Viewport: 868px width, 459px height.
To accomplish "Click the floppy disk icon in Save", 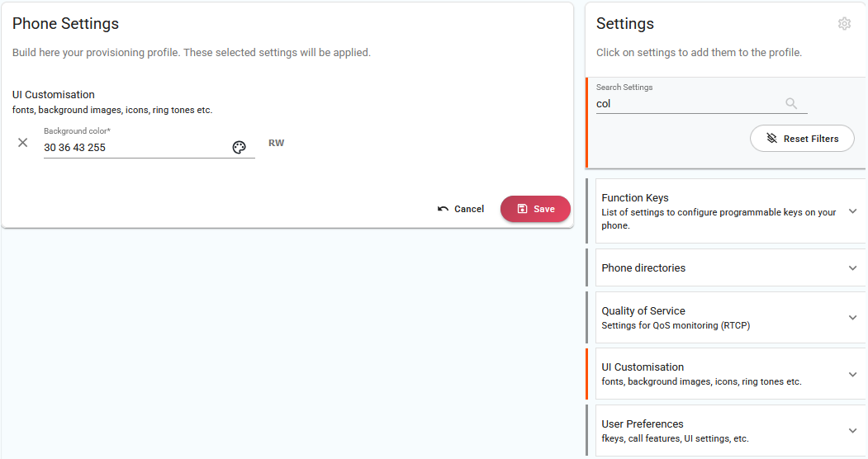I will [522, 209].
